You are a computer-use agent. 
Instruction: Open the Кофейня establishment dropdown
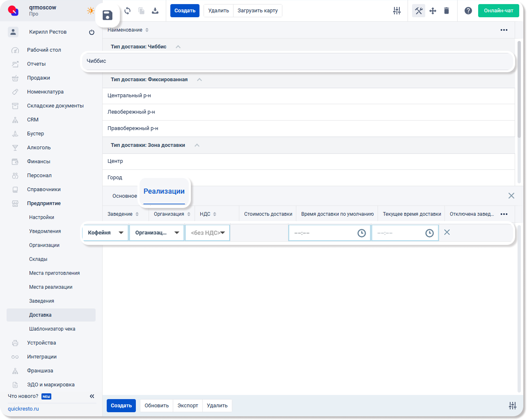(105, 233)
